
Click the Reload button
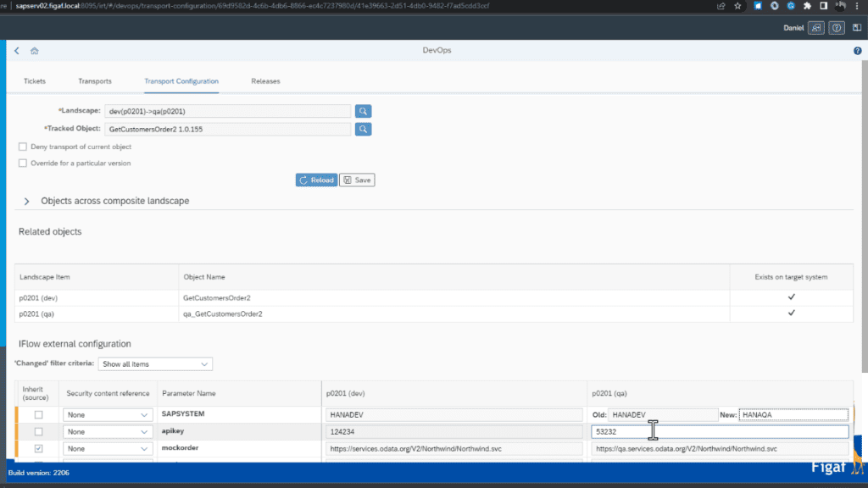coord(316,180)
